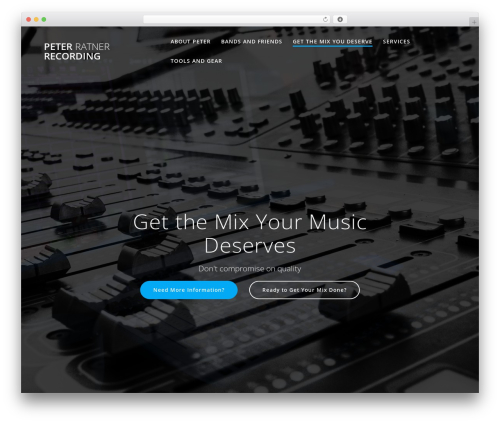Image resolution: width=500 pixels, height=423 pixels.
Task: Reload the page with the refresh icon
Action: coord(325,19)
